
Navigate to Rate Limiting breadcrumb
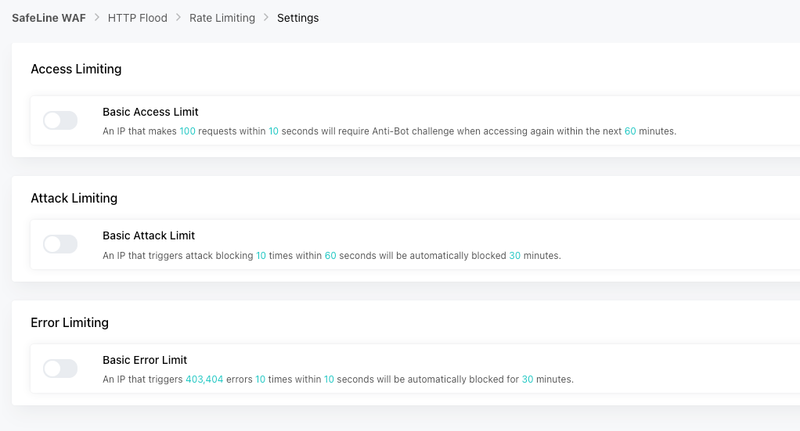pyautogui.click(x=222, y=18)
